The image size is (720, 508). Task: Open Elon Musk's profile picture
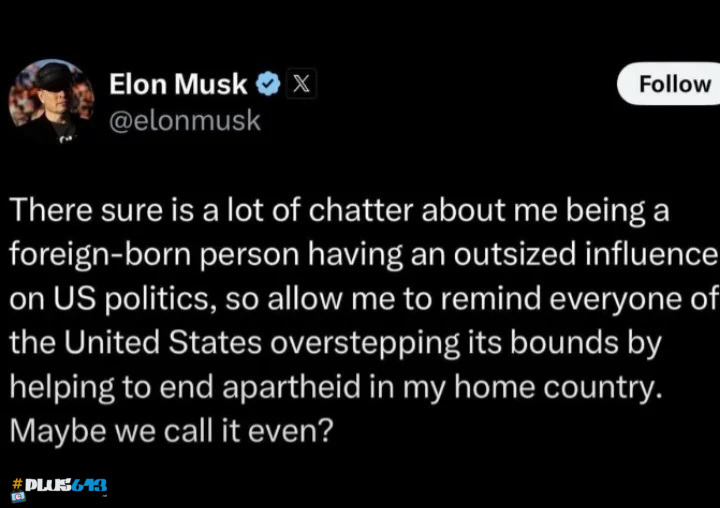(51, 101)
